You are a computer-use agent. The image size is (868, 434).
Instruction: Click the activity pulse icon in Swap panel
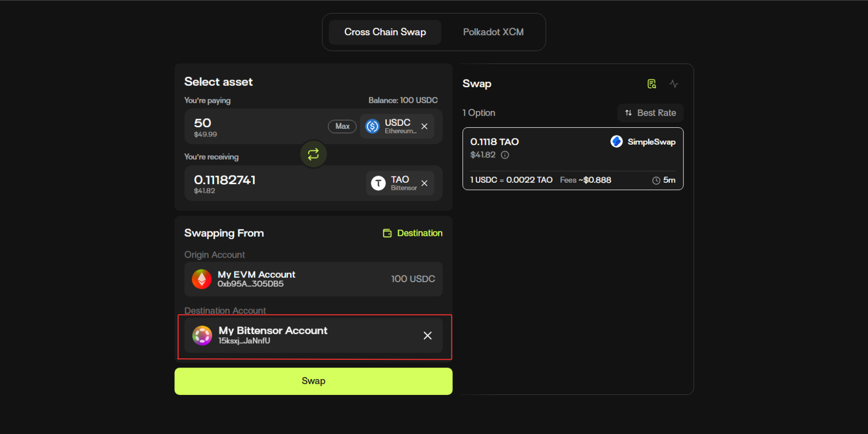(674, 84)
